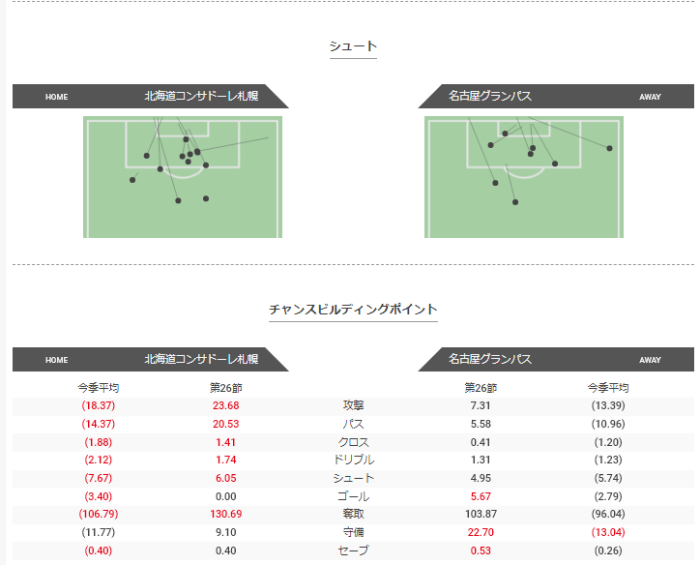The height and width of the screenshot is (565, 700).
Task: Click the 守備 row label
Action: [x=354, y=532]
